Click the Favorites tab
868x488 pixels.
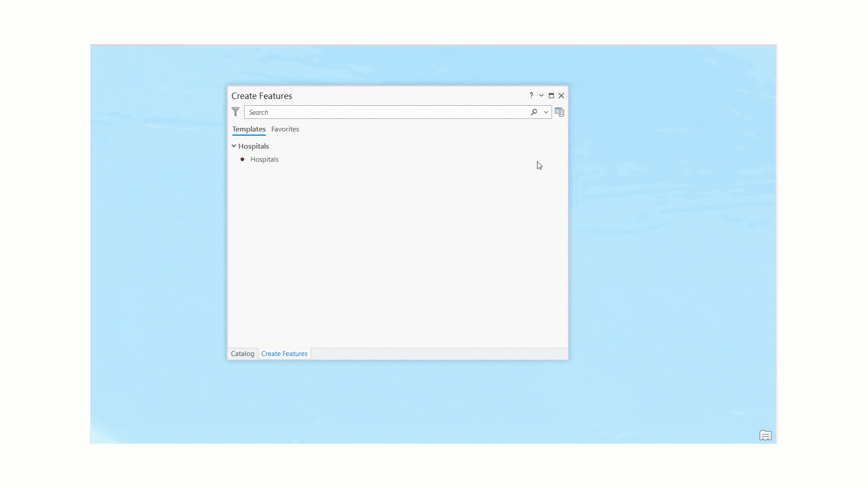pos(285,129)
